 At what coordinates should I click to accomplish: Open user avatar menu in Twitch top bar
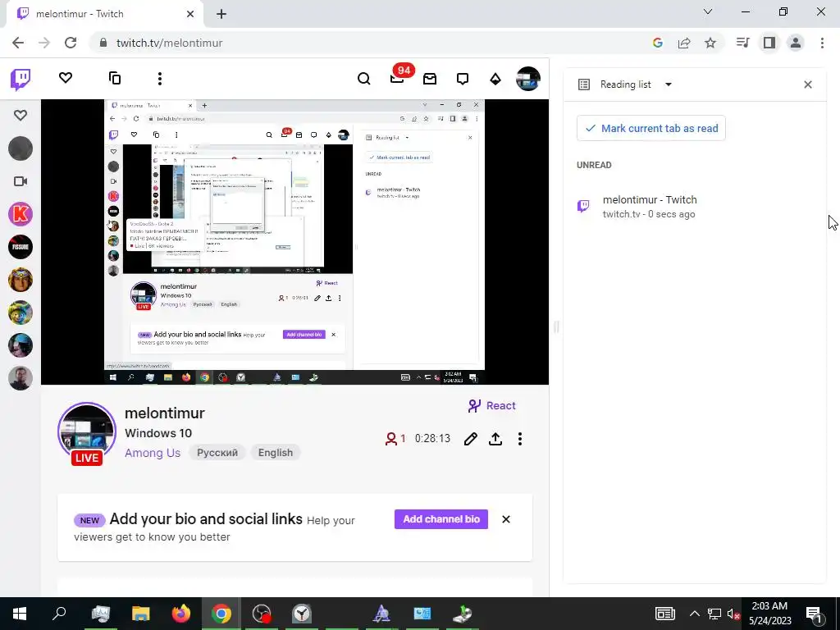(527, 79)
